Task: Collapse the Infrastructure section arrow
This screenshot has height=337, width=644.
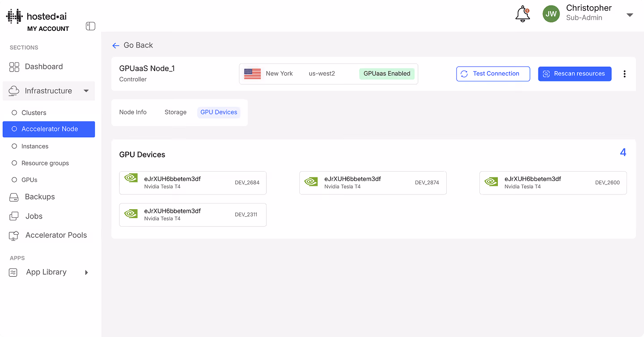Action: tap(86, 91)
